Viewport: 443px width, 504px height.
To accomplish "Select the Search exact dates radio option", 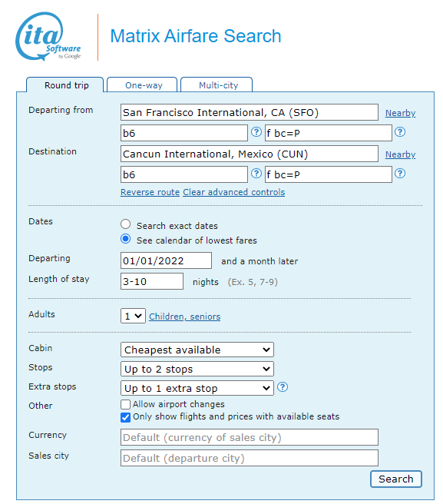I will [x=125, y=224].
